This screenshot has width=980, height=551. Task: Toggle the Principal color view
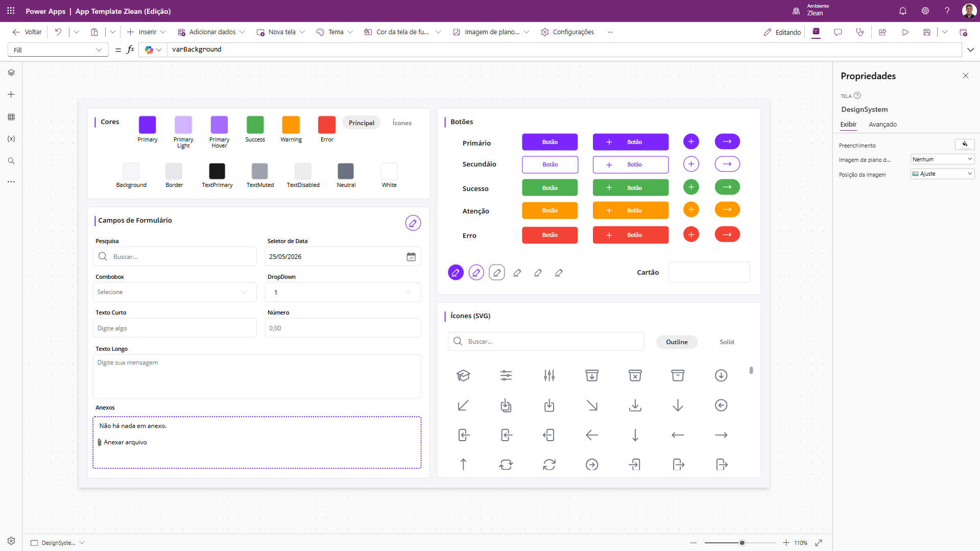362,123
